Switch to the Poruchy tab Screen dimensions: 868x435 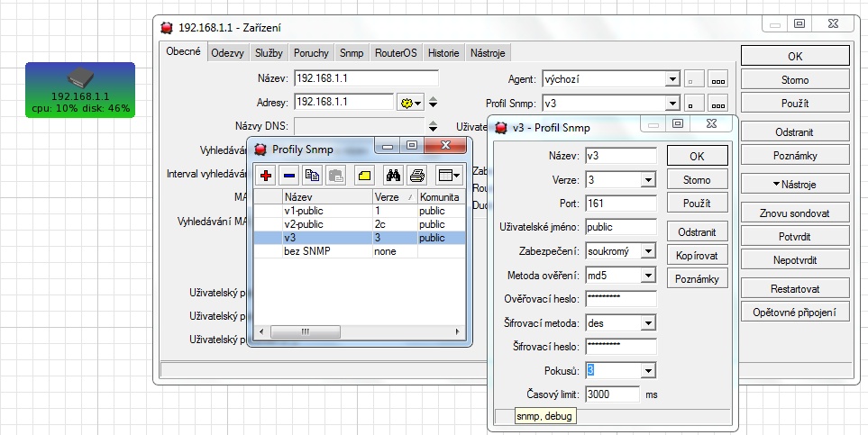click(x=311, y=53)
